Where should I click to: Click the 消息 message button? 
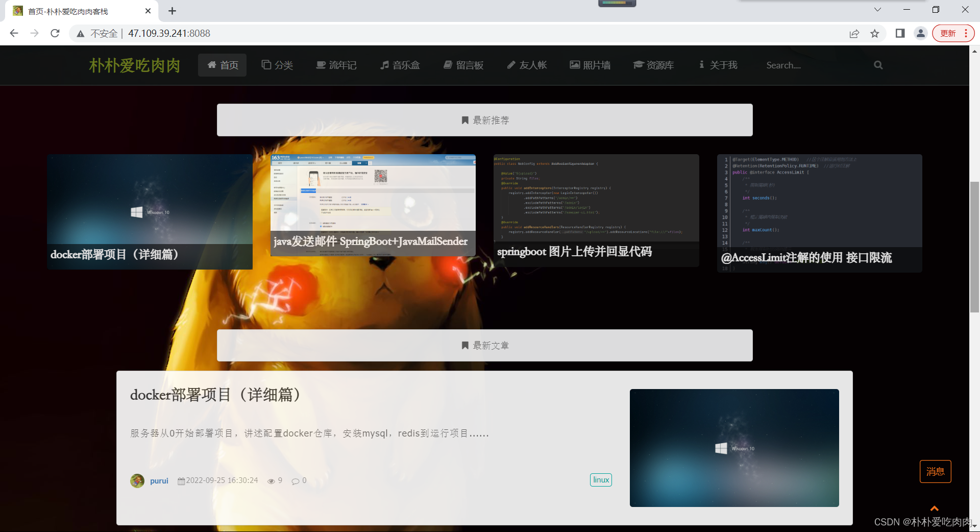935,471
